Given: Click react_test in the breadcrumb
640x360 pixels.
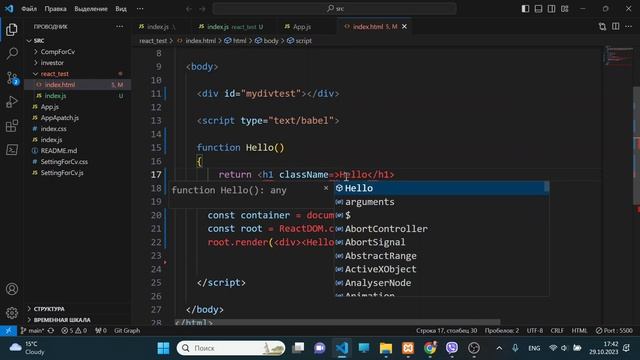Looking at the screenshot, I should click(x=153, y=41).
